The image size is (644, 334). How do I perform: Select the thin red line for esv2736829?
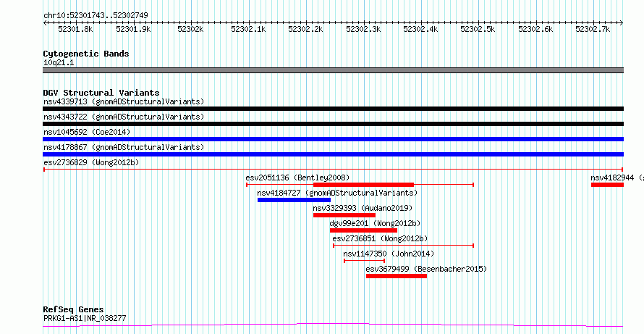coord(333,170)
